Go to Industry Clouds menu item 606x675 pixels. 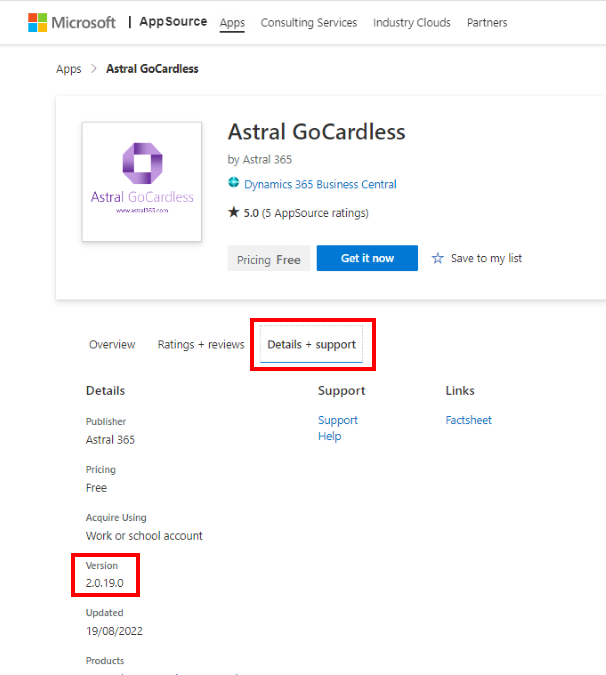pyautogui.click(x=411, y=23)
